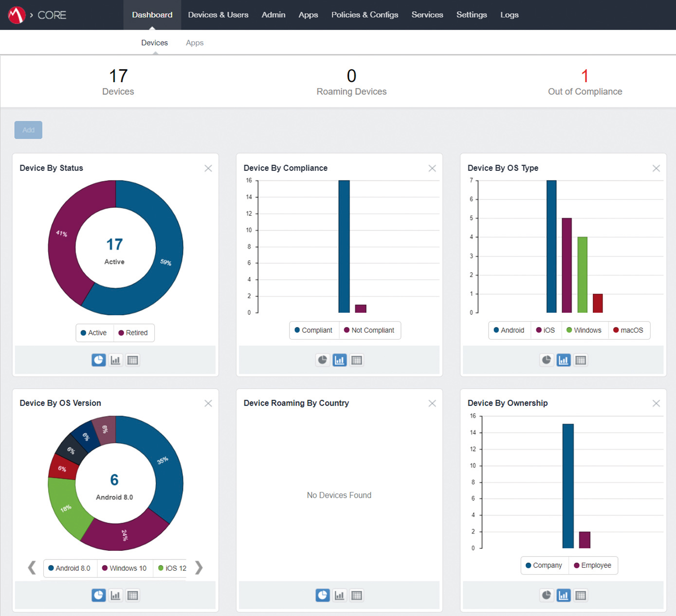Switch Device By Status to pie chart view
The image size is (676, 616).
click(99, 360)
